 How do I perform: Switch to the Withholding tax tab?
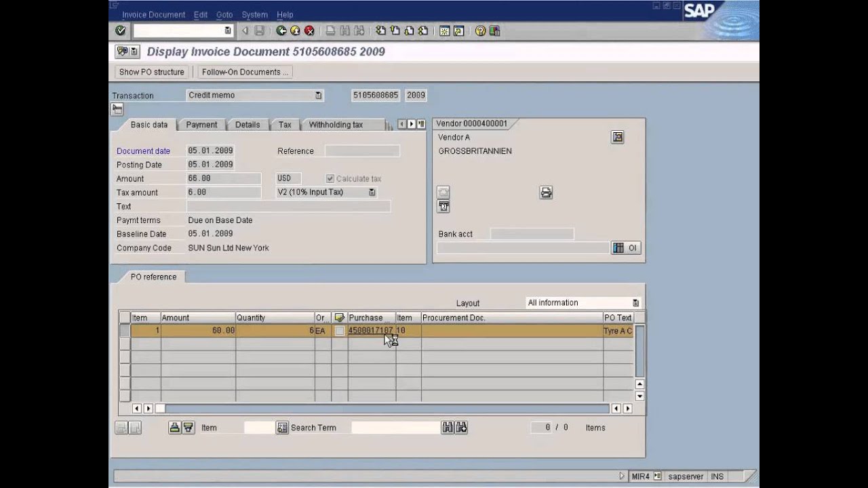336,125
